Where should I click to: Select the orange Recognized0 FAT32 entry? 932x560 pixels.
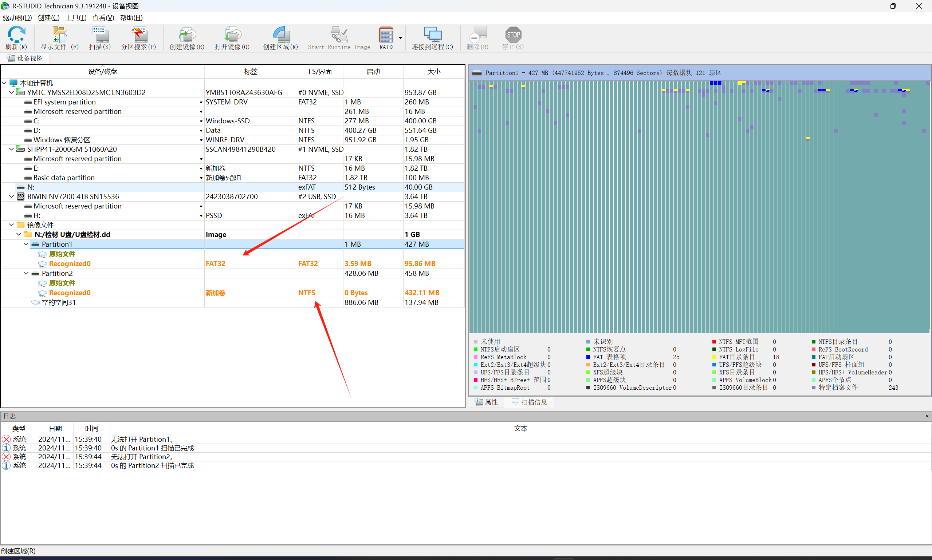pyautogui.click(x=70, y=264)
